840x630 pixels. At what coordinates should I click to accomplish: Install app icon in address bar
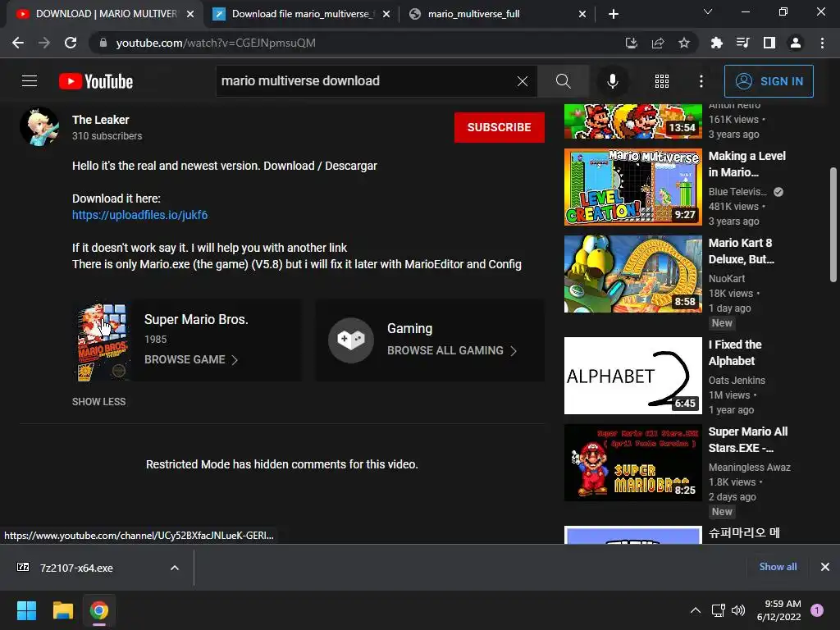(x=632, y=43)
